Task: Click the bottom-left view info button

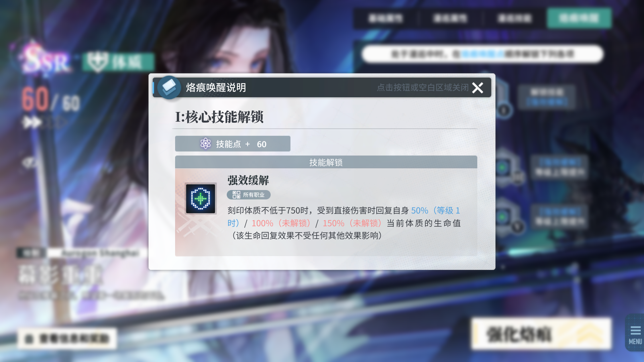Action: [x=67, y=339]
